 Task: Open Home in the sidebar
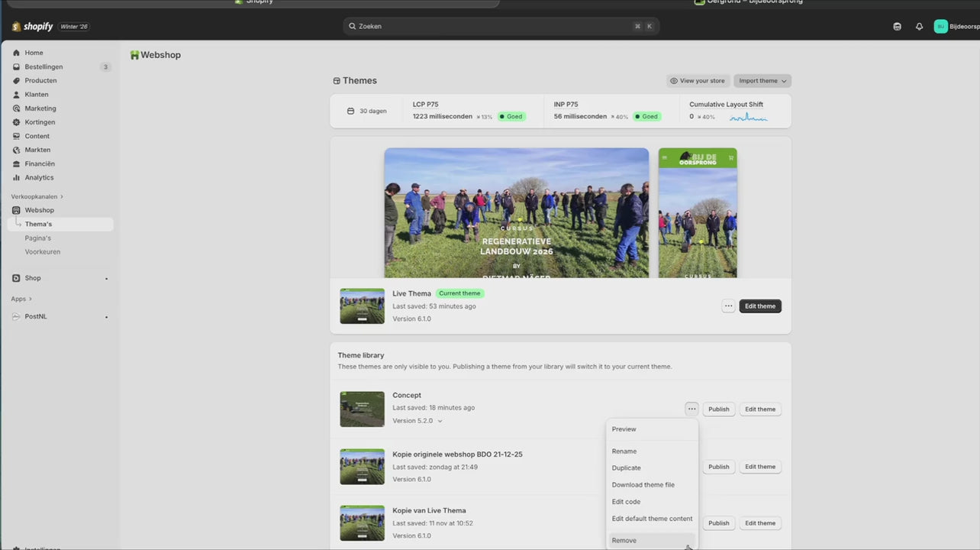coord(34,53)
